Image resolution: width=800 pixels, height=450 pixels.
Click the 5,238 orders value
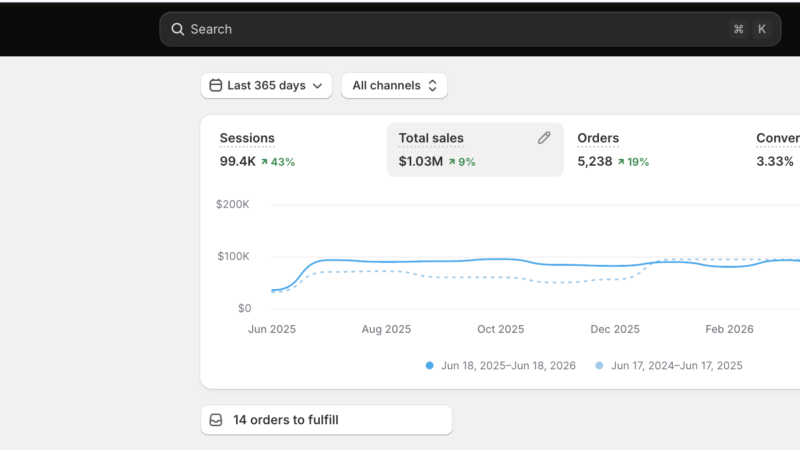(594, 161)
